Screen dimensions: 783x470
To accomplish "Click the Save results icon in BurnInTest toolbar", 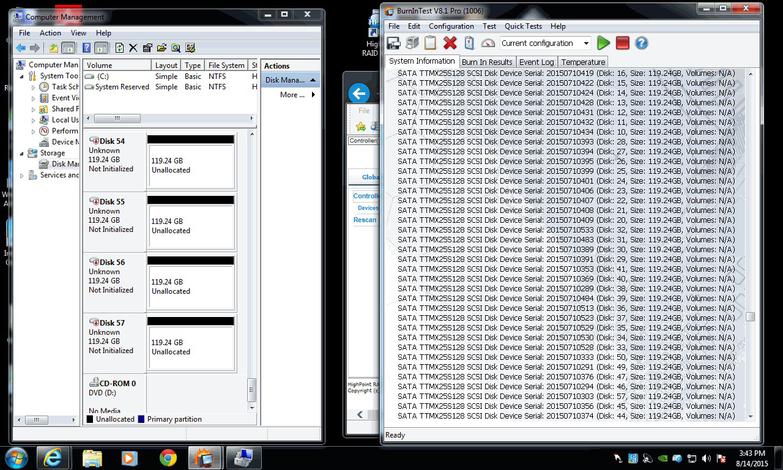I will tap(393, 43).
